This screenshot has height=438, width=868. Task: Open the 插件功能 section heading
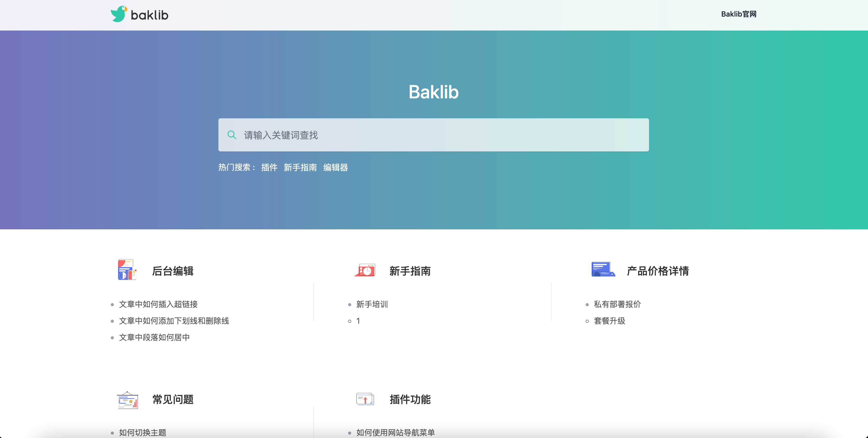click(410, 400)
